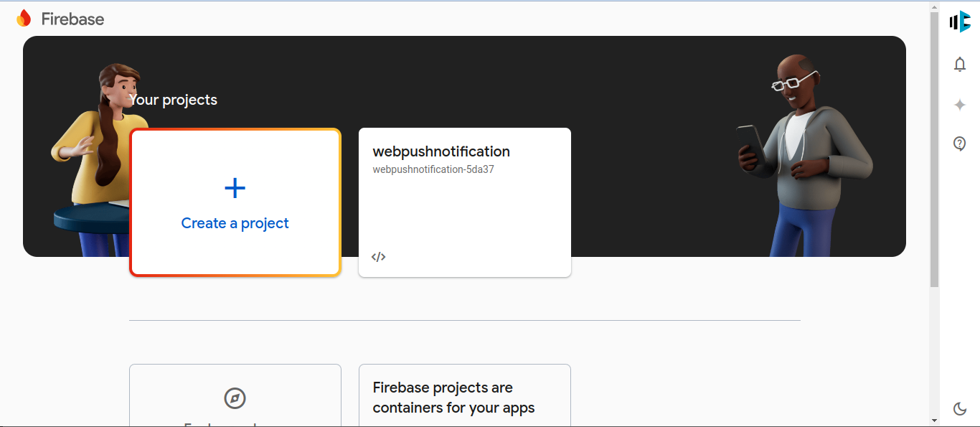
Task: Click the "Your projects" heading
Action: (x=174, y=100)
